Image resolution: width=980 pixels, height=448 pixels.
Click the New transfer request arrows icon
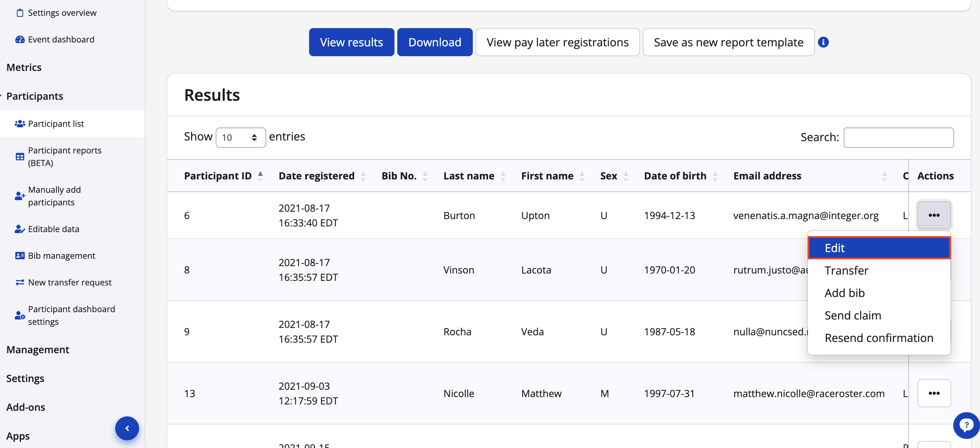pos(20,282)
